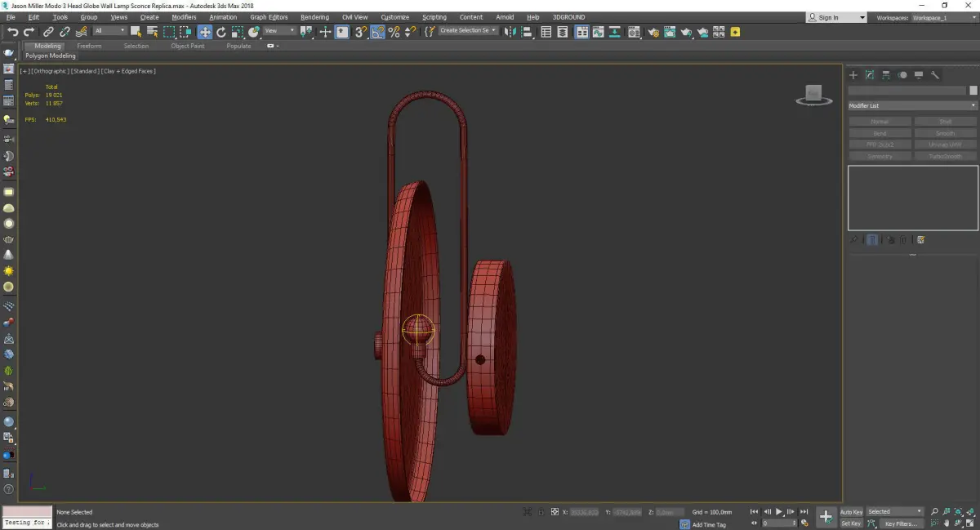This screenshot has width=980, height=530.
Task: Choose the Rectangular Selection Region icon
Action: click(169, 32)
